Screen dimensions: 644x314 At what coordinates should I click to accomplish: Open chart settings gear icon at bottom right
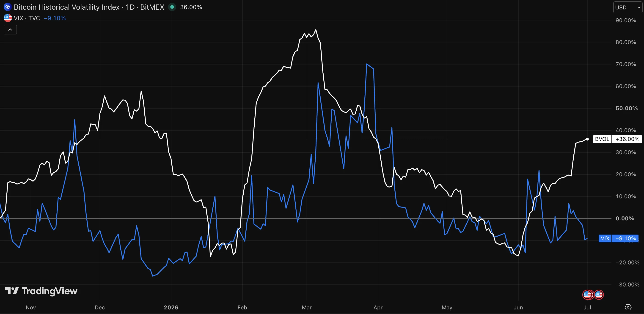(x=628, y=307)
